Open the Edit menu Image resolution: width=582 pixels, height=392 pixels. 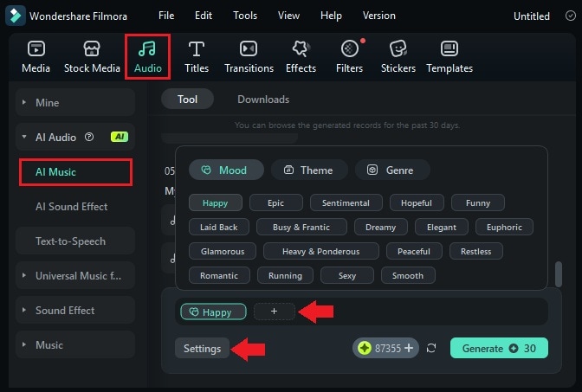tap(204, 16)
